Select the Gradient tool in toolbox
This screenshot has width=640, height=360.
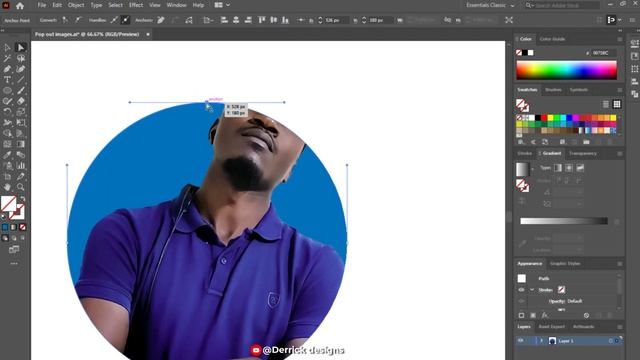click(21, 144)
